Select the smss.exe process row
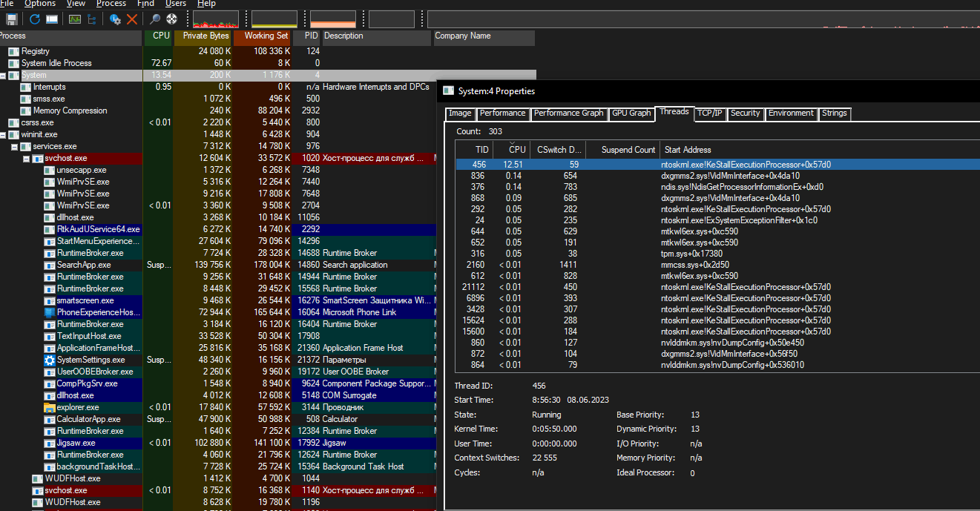Viewport: 980px width, 511px height. click(267, 99)
